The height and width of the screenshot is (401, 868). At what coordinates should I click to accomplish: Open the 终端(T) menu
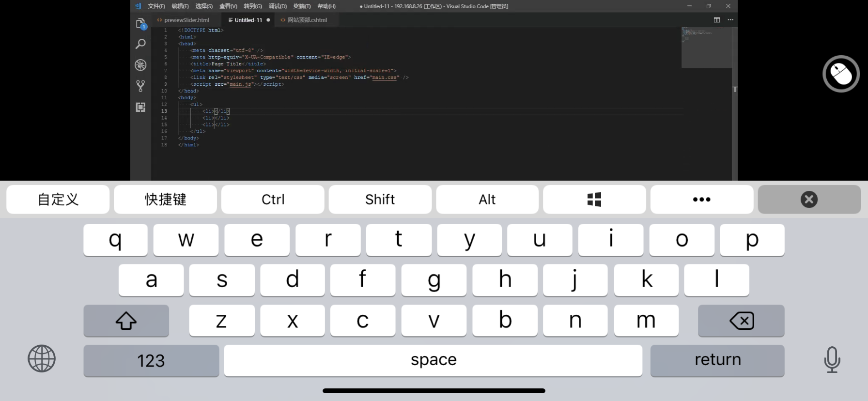302,6
